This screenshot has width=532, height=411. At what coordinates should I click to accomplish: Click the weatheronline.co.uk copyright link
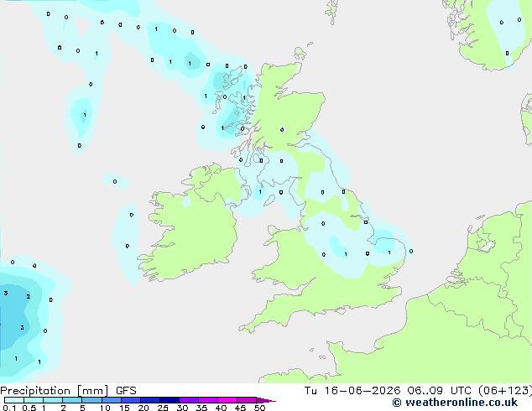455,403
